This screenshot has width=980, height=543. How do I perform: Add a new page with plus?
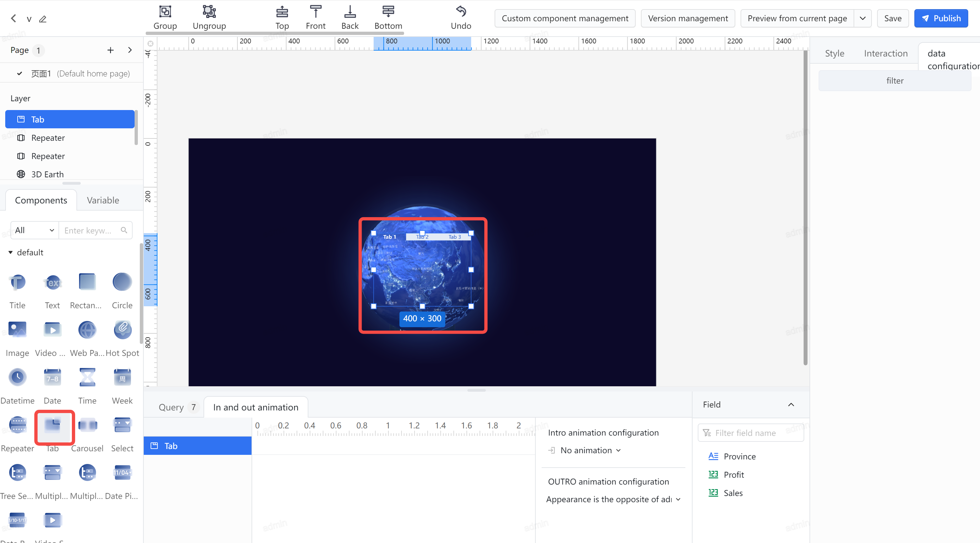pyautogui.click(x=110, y=50)
